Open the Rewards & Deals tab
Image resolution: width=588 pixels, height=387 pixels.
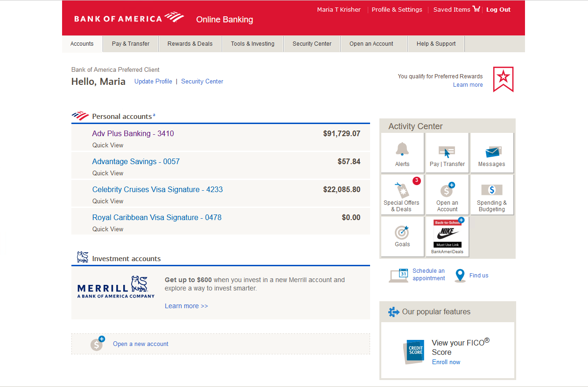click(190, 44)
